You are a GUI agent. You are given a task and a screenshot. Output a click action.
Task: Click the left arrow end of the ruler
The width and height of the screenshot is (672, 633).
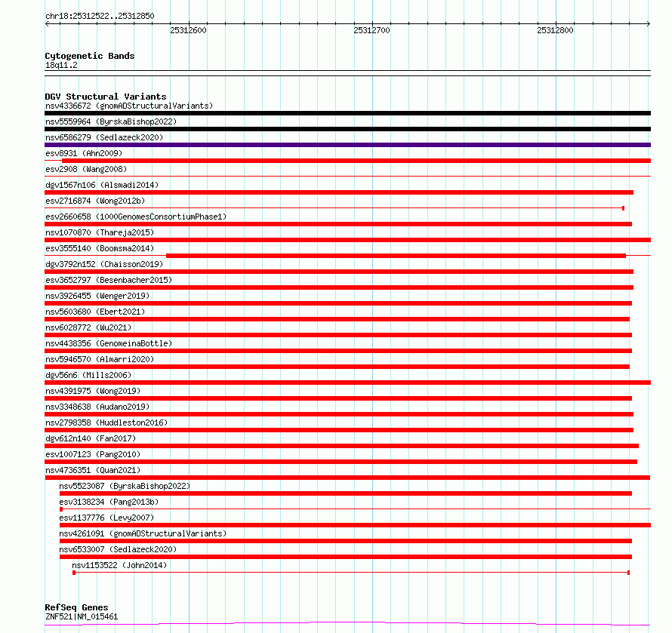coord(47,23)
